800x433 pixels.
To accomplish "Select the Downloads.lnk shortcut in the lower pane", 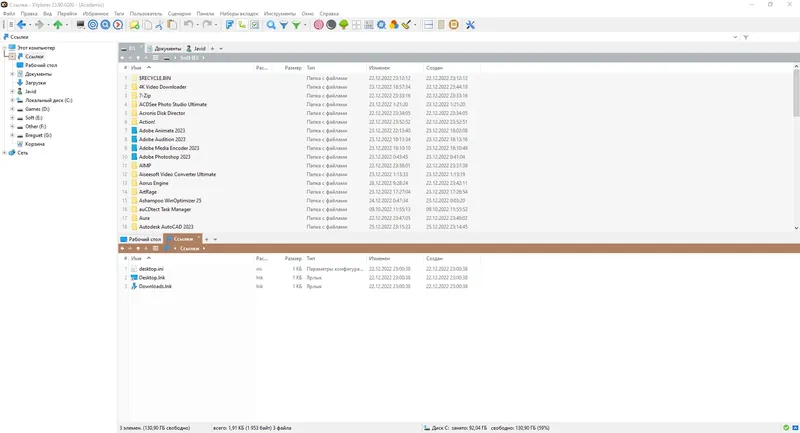I will [155, 286].
